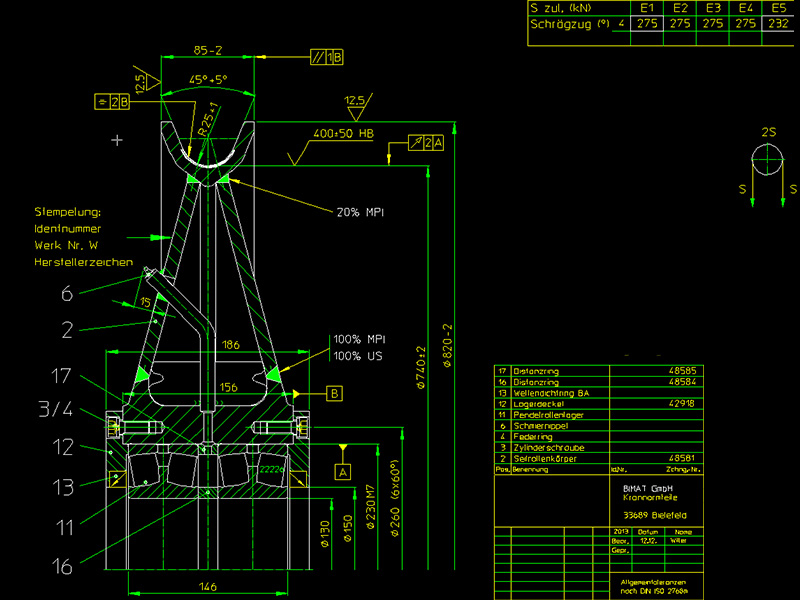Screen dimensions: 800x600
Task: Click the 146 bottom width dimension
Action: [208, 586]
